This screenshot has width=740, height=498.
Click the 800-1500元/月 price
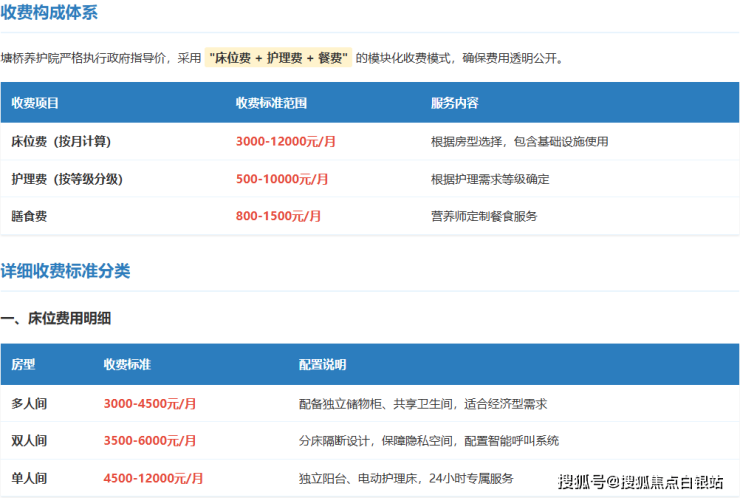coord(278,216)
